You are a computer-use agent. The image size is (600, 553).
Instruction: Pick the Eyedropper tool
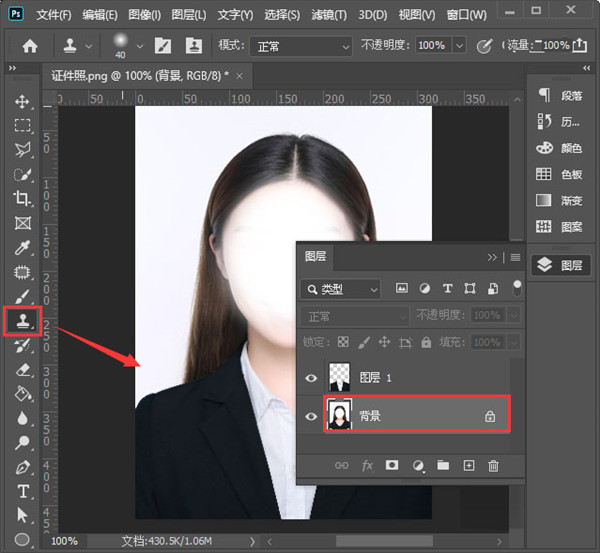22,248
